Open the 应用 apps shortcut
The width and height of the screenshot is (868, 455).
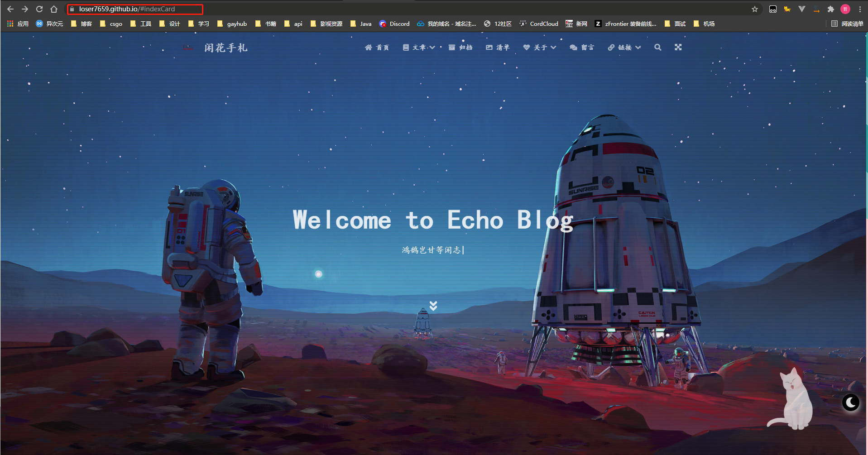[18, 24]
